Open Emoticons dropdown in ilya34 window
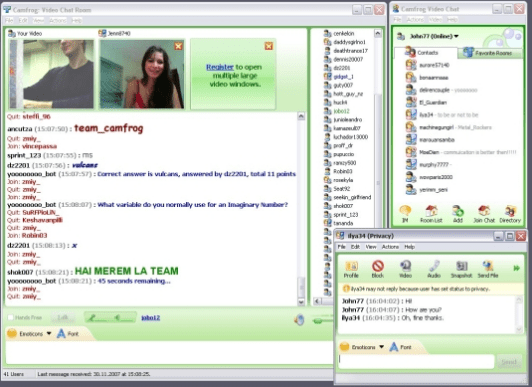Viewport: 532px width, 387px height. [x=362, y=347]
